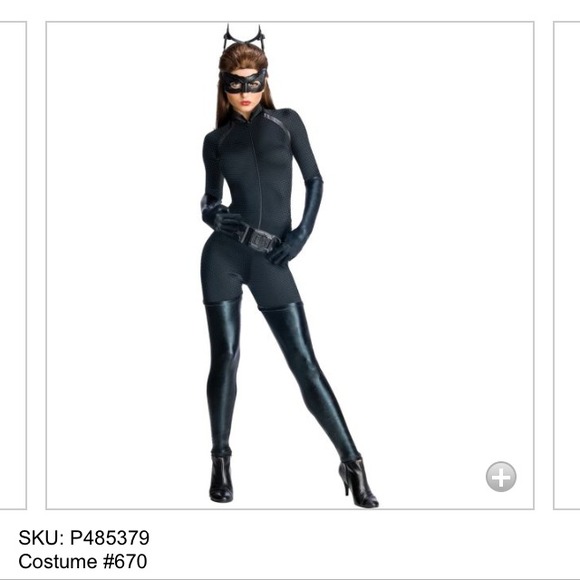Click the jumpsuit collar at the neck
This screenshot has width=580, height=580.
[x=251, y=115]
